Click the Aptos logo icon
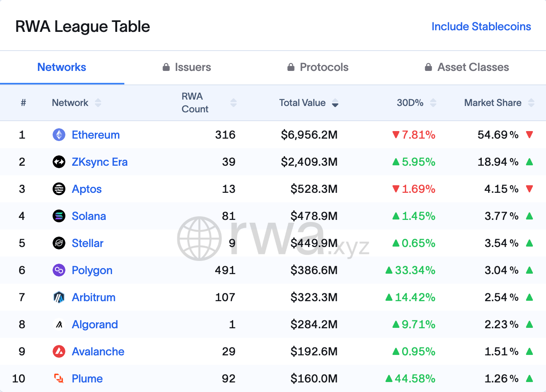 (59, 189)
